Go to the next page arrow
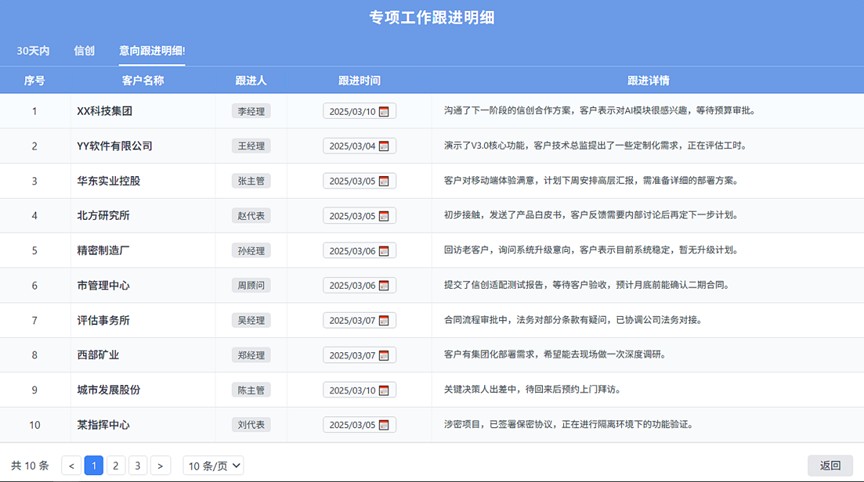 (160, 465)
